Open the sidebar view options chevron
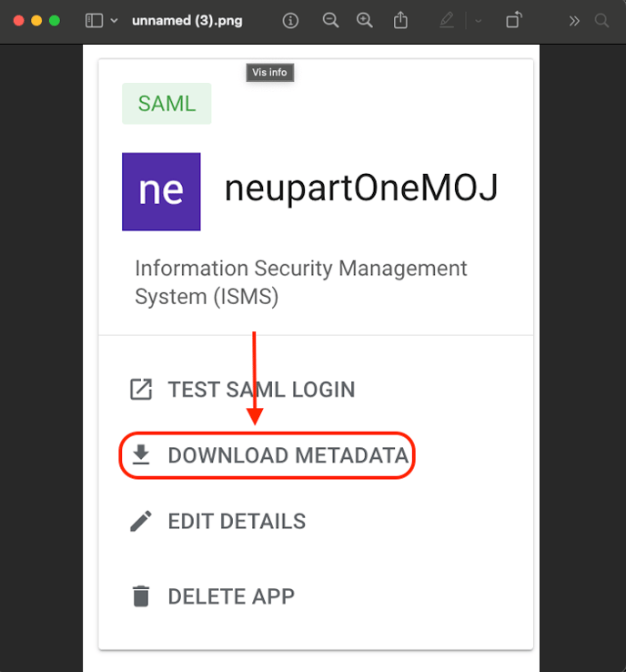 click(114, 21)
